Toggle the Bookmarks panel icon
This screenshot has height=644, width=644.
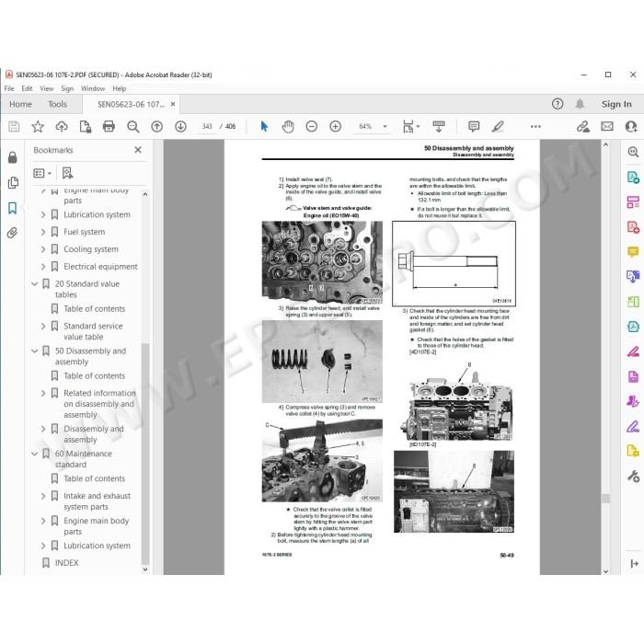click(x=13, y=208)
